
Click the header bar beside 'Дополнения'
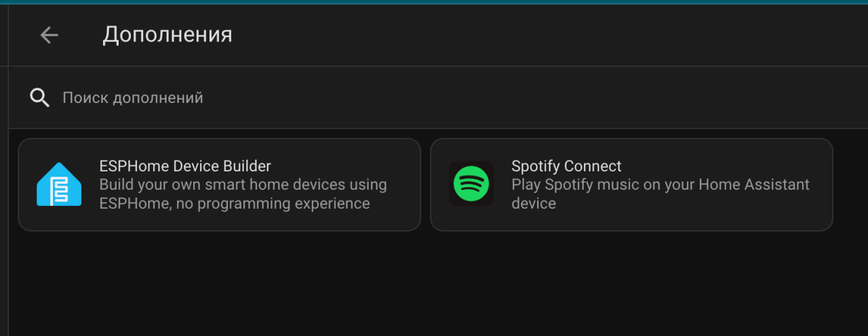[542, 35]
